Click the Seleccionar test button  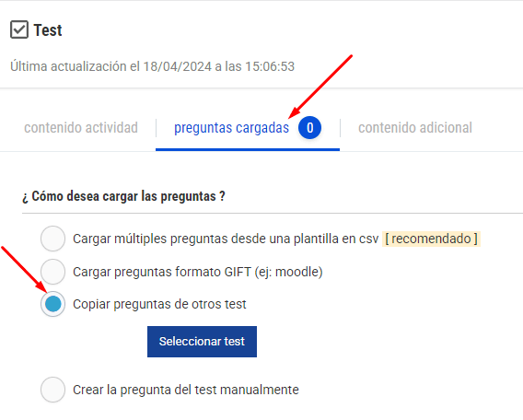202,342
